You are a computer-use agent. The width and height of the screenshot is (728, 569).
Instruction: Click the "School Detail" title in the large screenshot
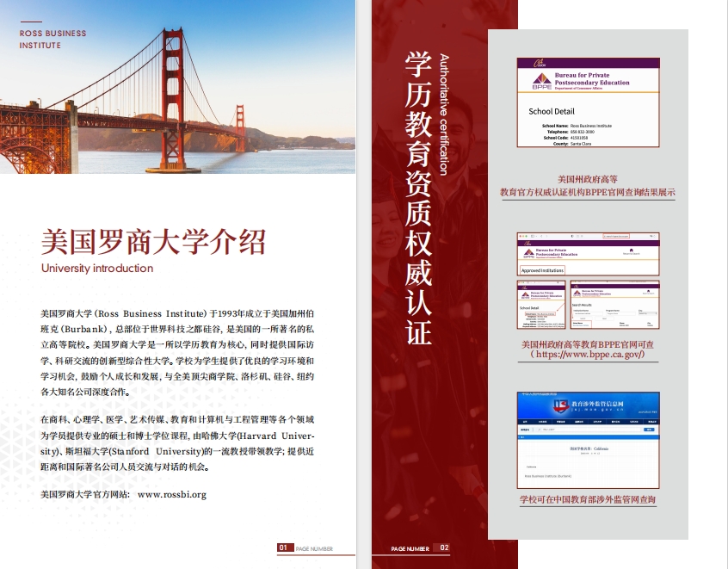pos(552,112)
